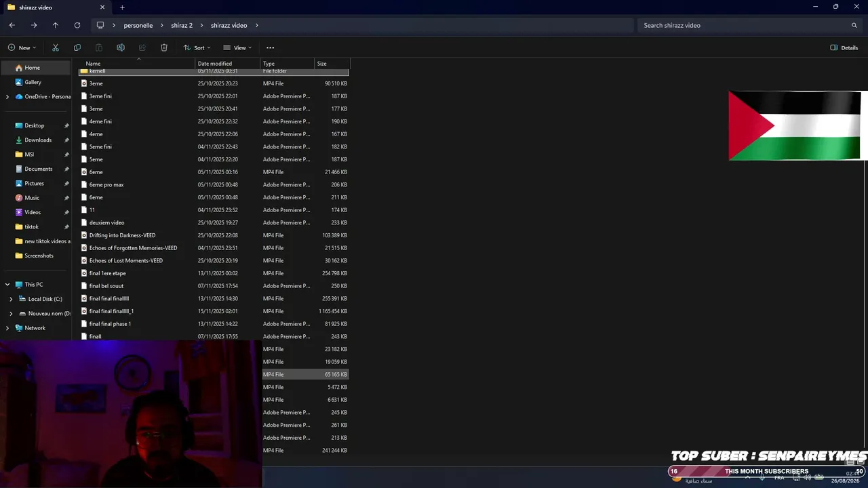Open Desktop in the sidebar
Screen dimensions: 868x488
(x=34, y=125)
